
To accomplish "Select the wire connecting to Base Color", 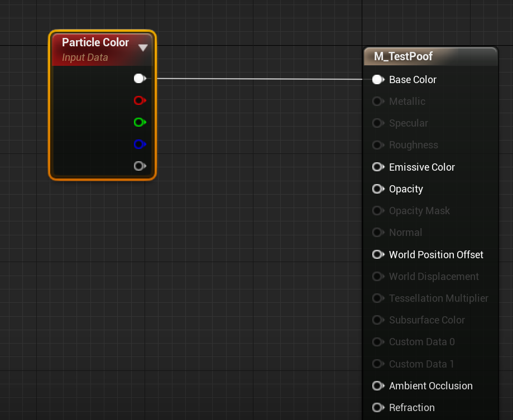I will (260, 79).
